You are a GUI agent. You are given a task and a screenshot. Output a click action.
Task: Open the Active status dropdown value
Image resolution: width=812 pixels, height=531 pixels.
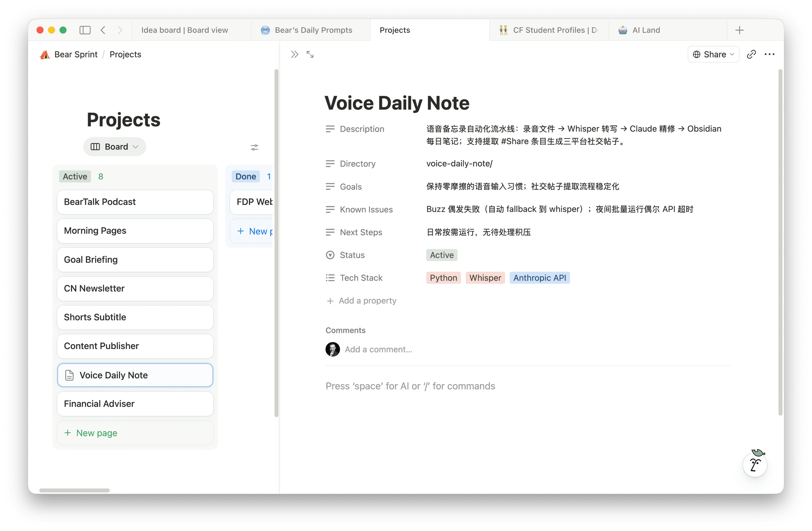[441, 255]
